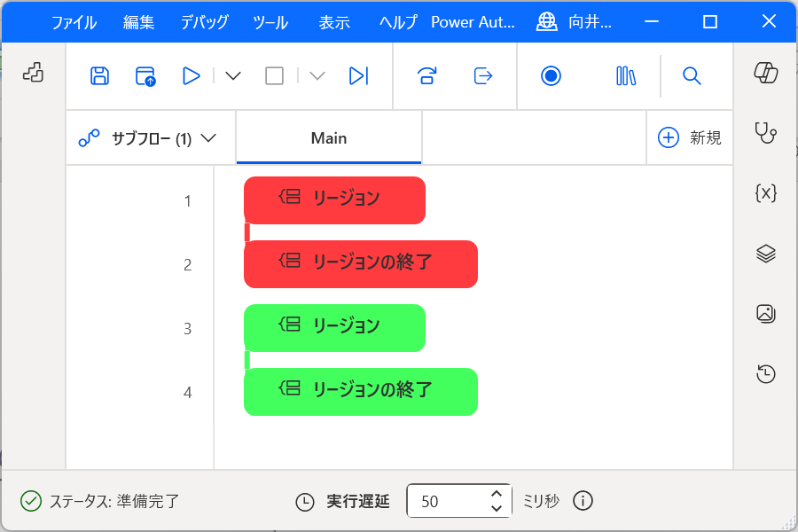Open the UI elements layers icon
This screenshot has width=798, height=532.
(x=766, y=253)
